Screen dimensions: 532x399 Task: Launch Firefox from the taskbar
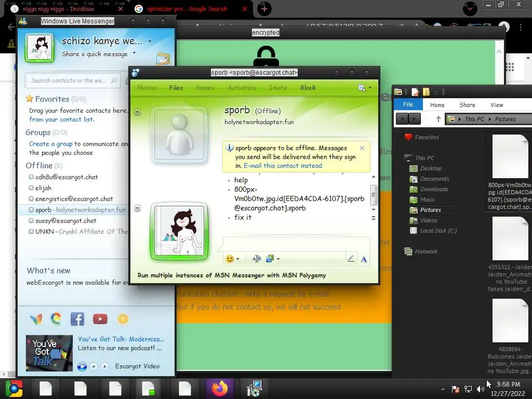click(220, 389)
